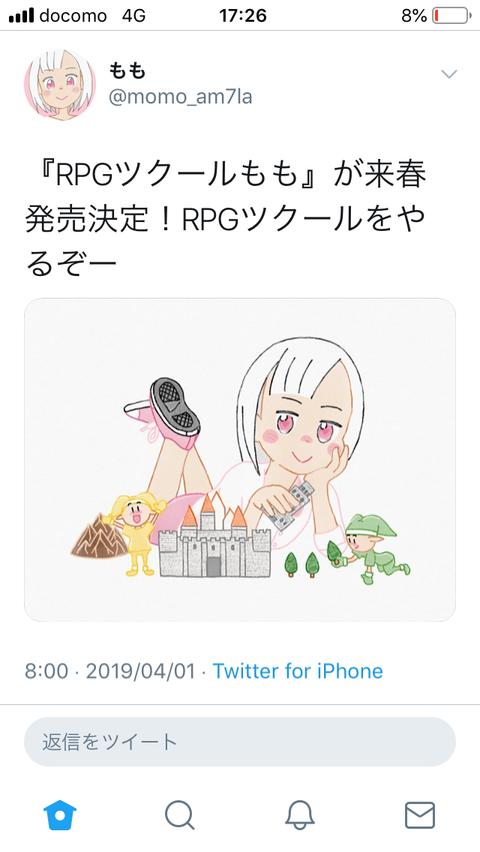The width and height of the screenshot is (480, 852).
Task: Tap the @momo_am7la handle
Action: (x=180, y=98)
